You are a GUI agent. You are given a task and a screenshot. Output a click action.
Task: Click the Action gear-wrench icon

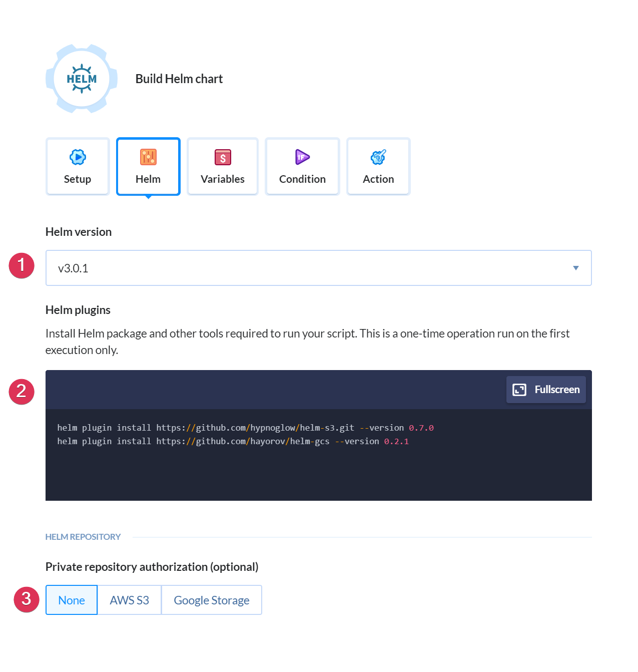[x=378, y=157]
